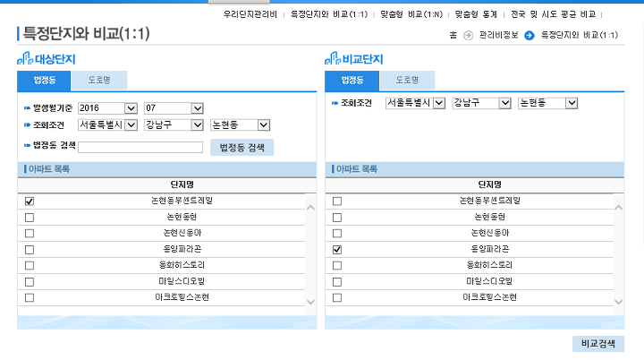This screenshot has width=644, height=360.
Task: Open 특정단지와 비교(1:1) top menu item
Action: pos(329,14)
